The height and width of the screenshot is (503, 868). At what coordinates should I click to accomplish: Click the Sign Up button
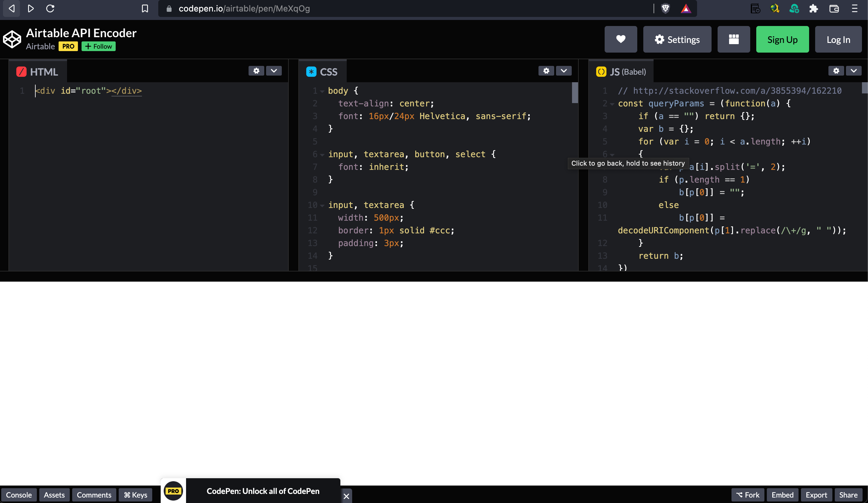[782, 39]
